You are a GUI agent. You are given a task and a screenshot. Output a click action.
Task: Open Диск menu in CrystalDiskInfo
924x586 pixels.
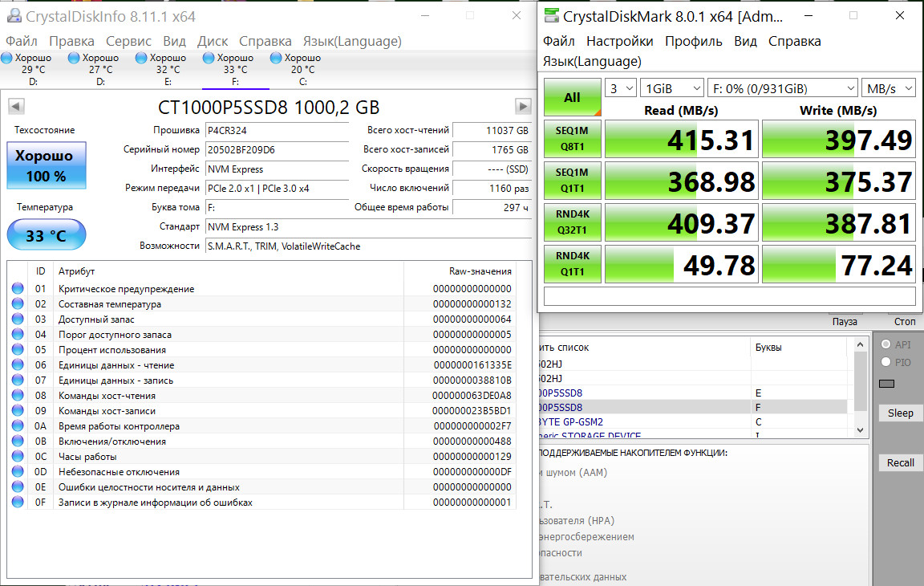[213, 41]
